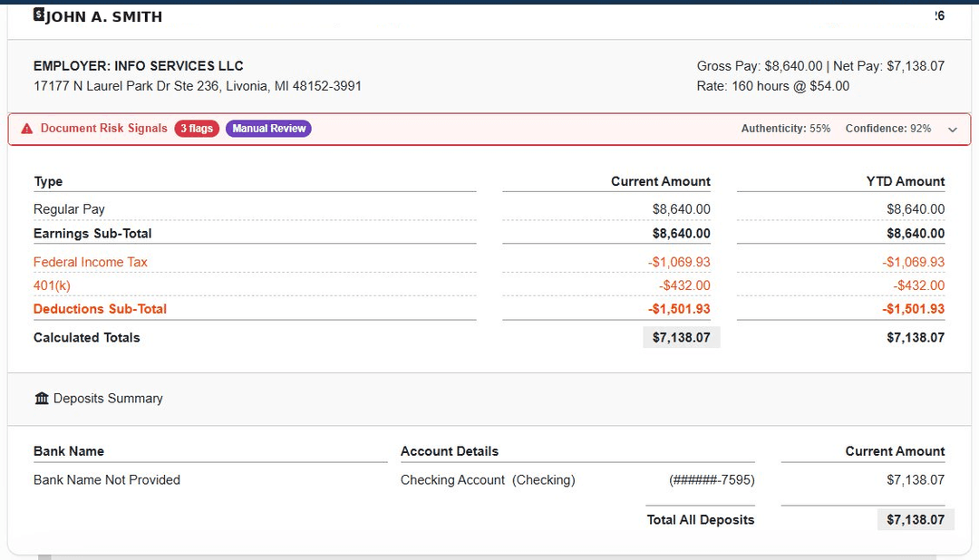Click the 'Type' column header
The height and width of the screenshot is (560, 979).
[48, 181]
